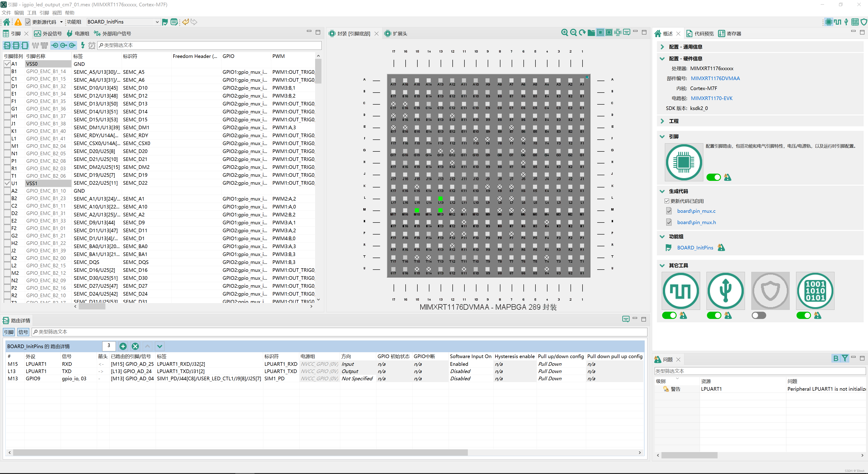Click the rotate icon in the package toolbar
The height and width of the screenshot is (474, 868).
(x=583, y=32)
